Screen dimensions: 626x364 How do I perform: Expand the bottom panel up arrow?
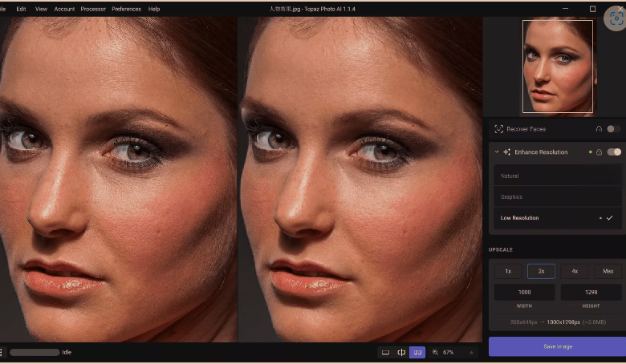(x=471, y=352)
